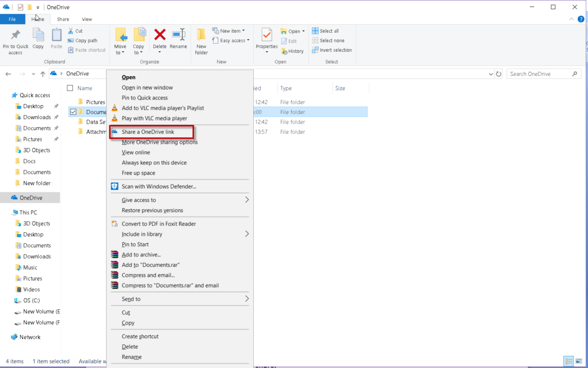Go up one level with up arrow
The width and height of the screenshot is (588, 368).
(x=42, y=74)
